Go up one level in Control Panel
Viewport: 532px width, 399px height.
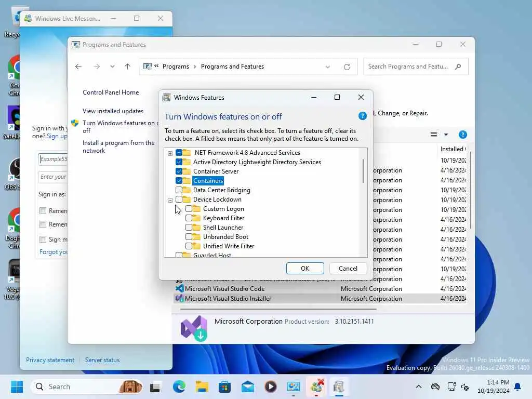pyautogui.click(x=128, y=66)
